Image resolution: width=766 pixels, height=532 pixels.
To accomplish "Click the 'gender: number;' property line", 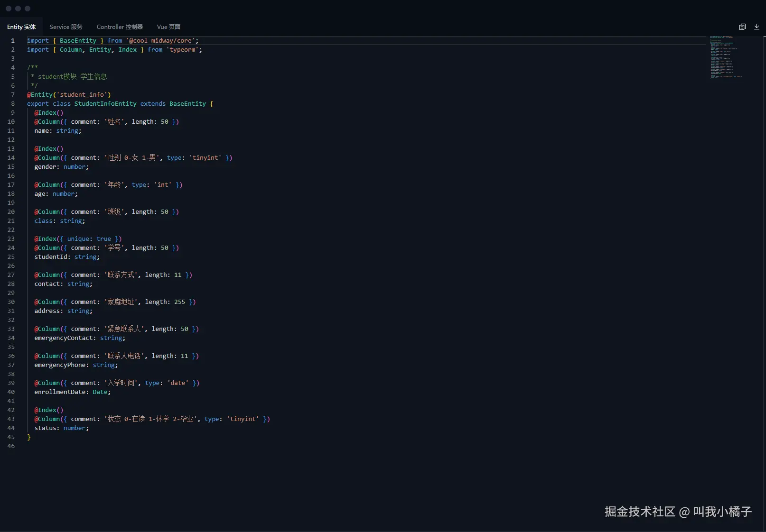I will [62, 167].
